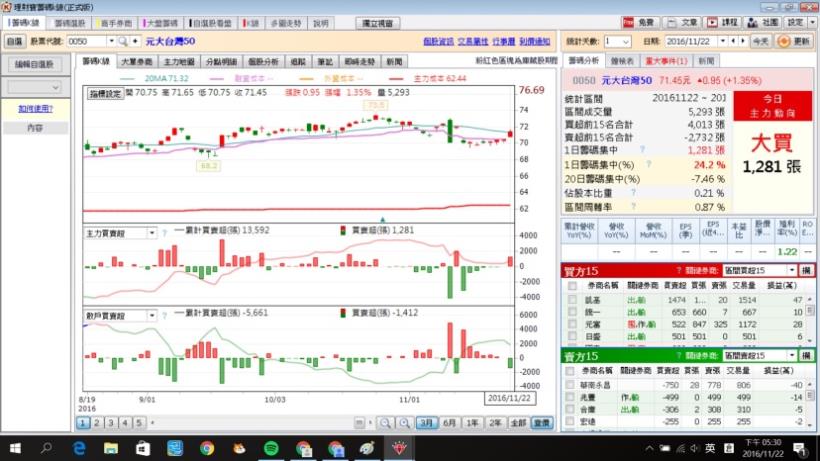Click the zoom-in magnifier below the chart
The image size is (820, 461).
point(404,423)
